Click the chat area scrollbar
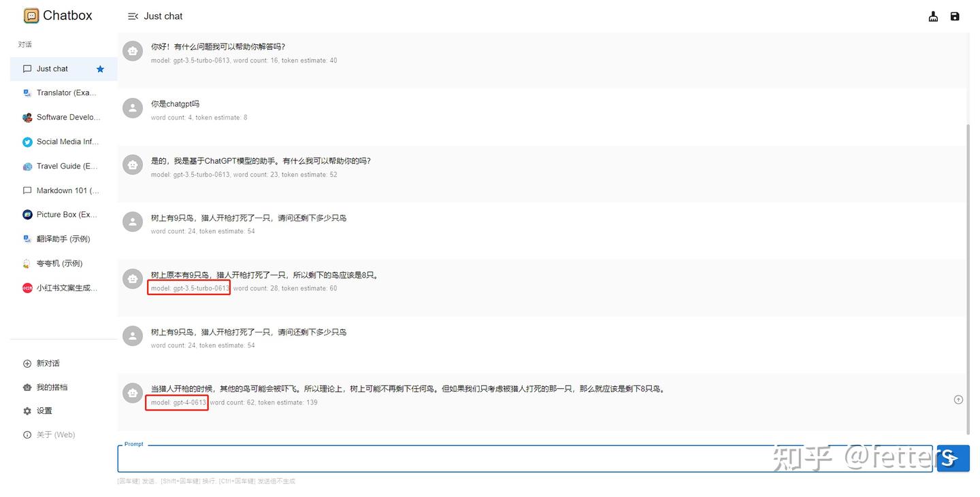 (967, 272)
